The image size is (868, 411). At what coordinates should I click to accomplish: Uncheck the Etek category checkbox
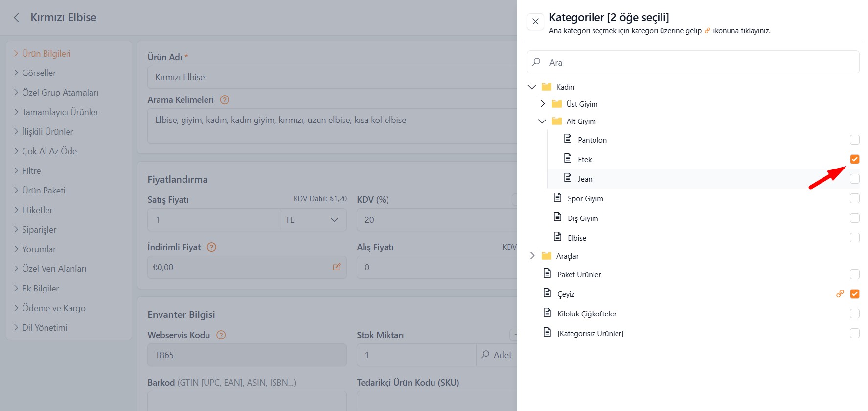[x=854, y=159]
